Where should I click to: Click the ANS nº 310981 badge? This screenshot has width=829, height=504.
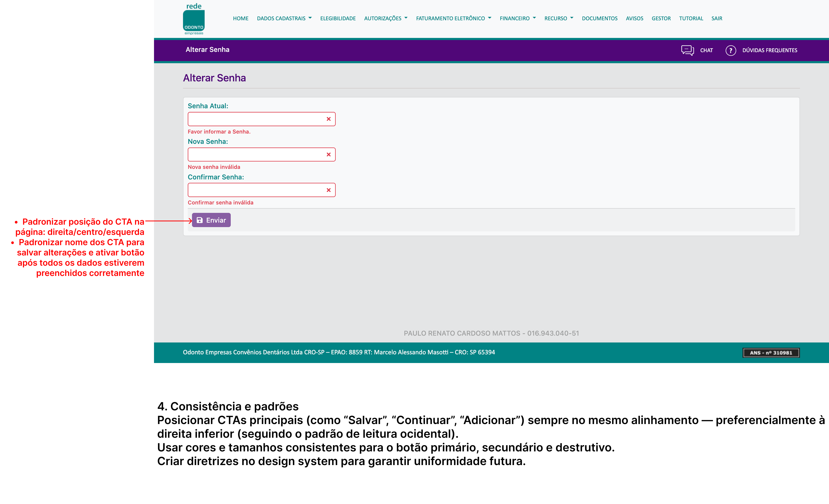point(771,352)
